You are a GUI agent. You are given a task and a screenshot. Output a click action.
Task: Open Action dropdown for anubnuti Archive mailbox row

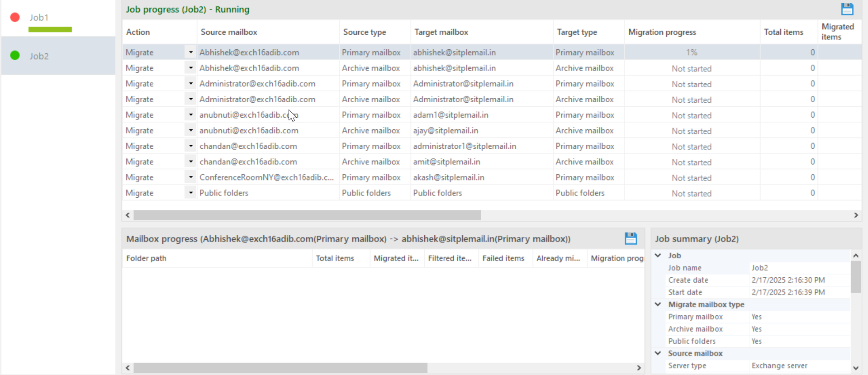(x=191, y=130)
